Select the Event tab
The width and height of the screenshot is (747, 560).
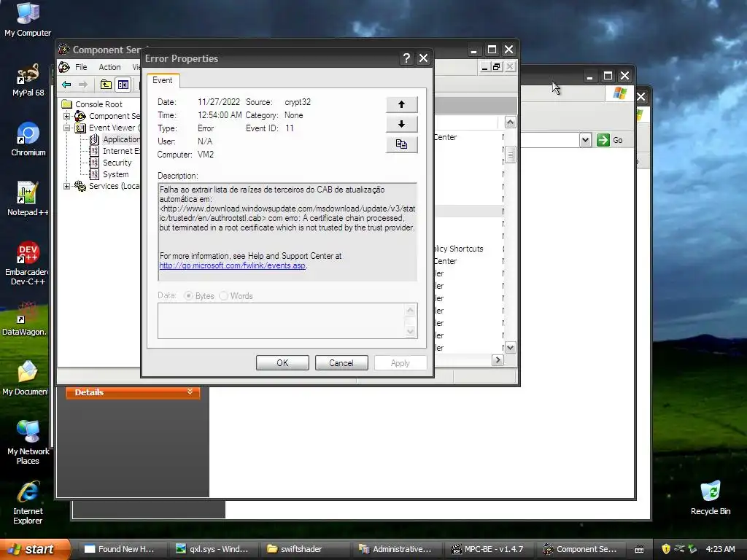click(163, 80)
